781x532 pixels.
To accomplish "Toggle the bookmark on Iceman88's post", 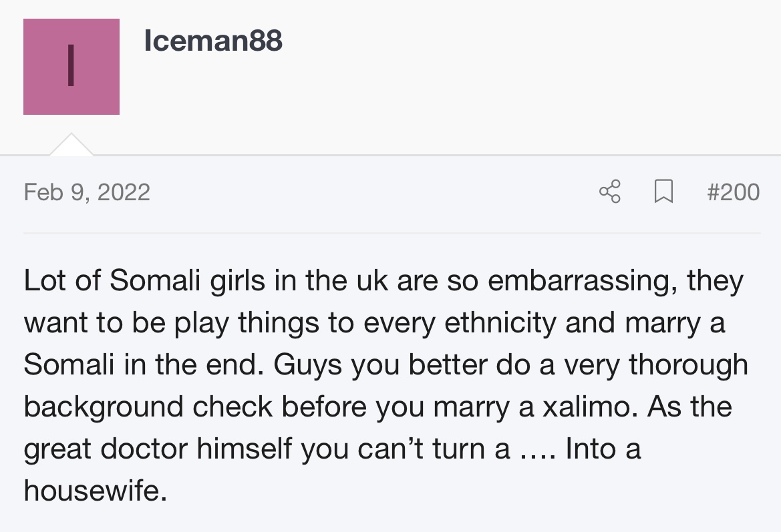I will point(663,192).
